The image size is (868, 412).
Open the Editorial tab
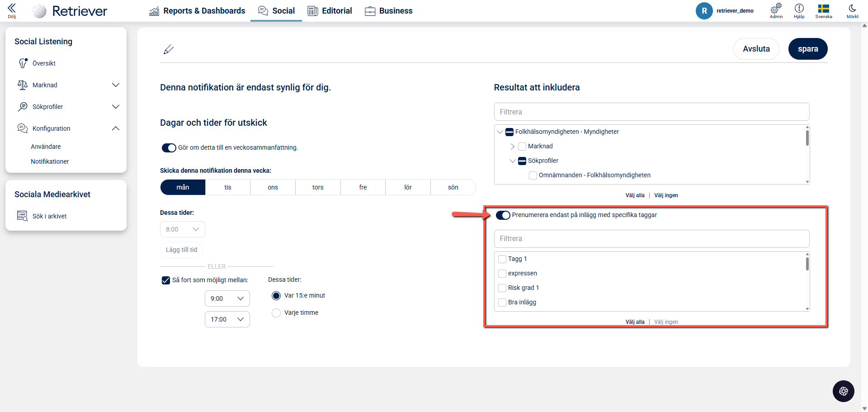coord(330,11)
